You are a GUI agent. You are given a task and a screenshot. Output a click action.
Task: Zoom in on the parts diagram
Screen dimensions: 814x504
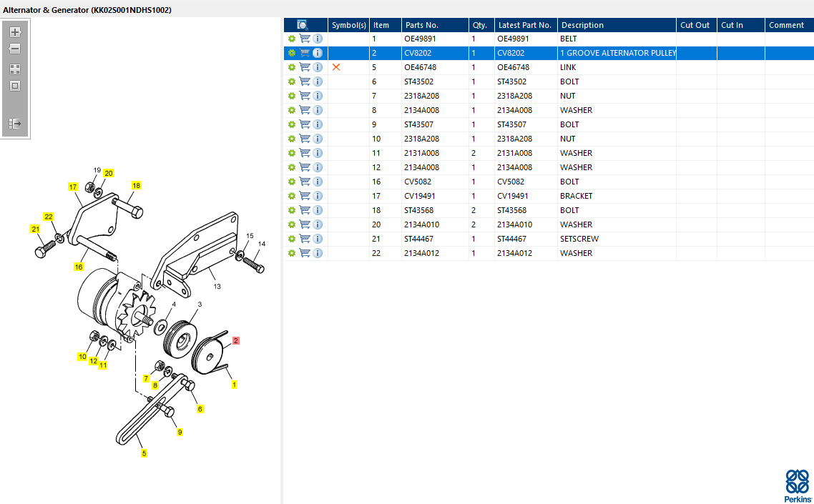(x=15, y=32)
